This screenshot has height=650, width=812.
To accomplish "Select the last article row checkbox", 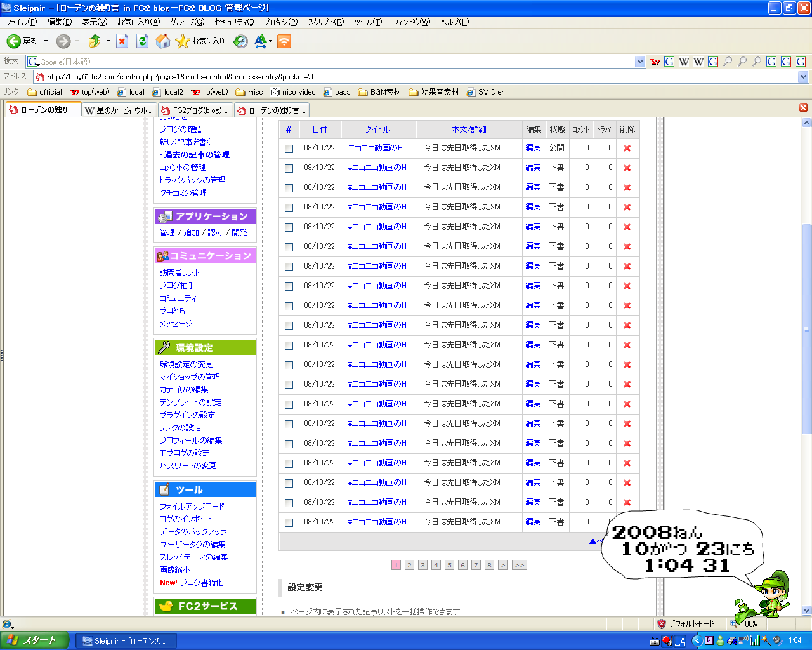I will pos(289,522).
